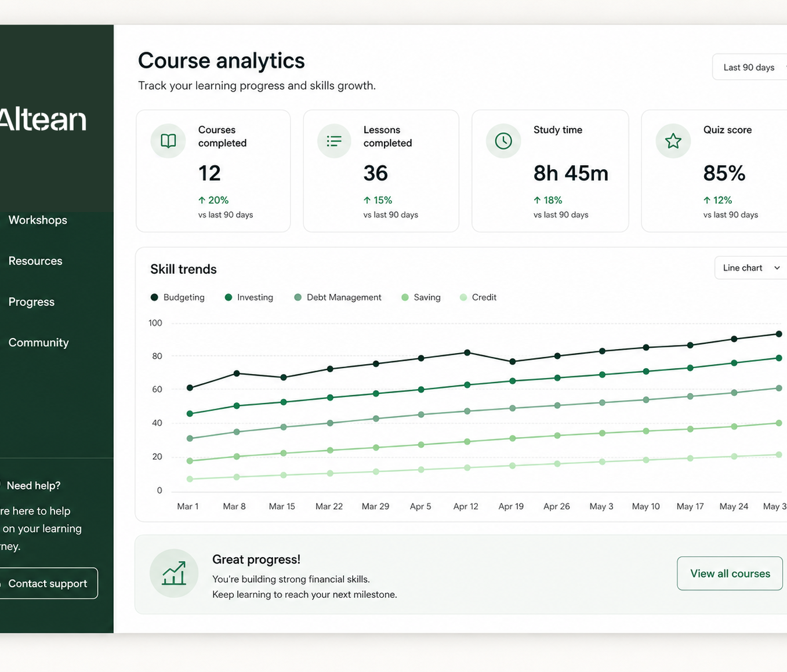This screenshot has width=787, height=672.
Task: Toggle Budgeting series in the chart legend
Action: pyautogui.click(x=177, y=297)
